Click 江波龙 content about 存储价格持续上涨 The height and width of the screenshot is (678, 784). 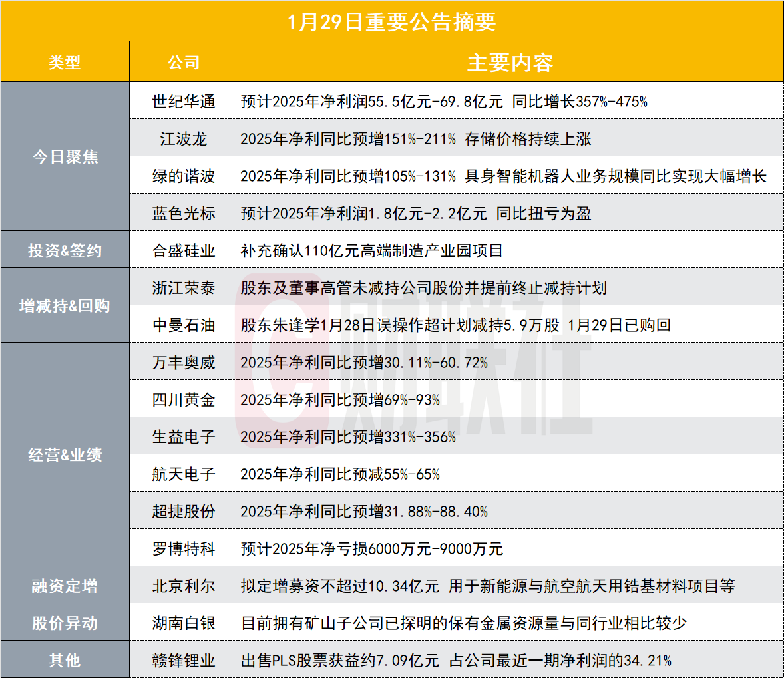coord(416,138)
